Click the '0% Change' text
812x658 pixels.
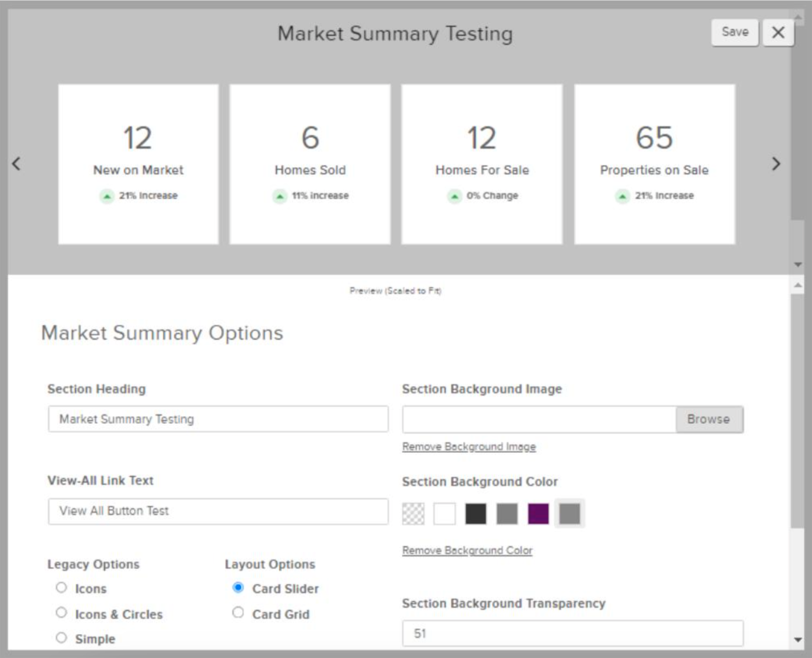tap(493, 196)
